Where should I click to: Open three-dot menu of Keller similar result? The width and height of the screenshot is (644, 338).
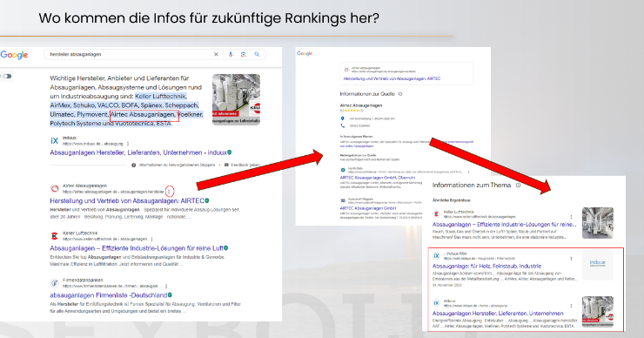tap(571, 217)
